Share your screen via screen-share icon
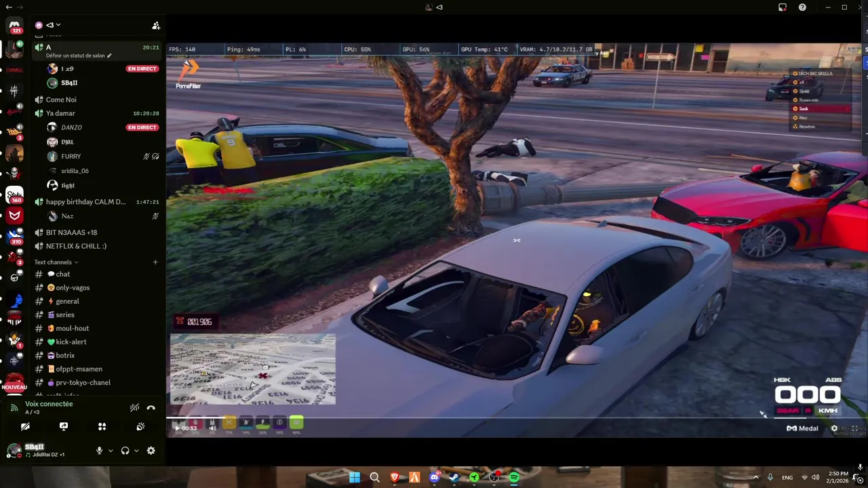 [x=64, y=426]
